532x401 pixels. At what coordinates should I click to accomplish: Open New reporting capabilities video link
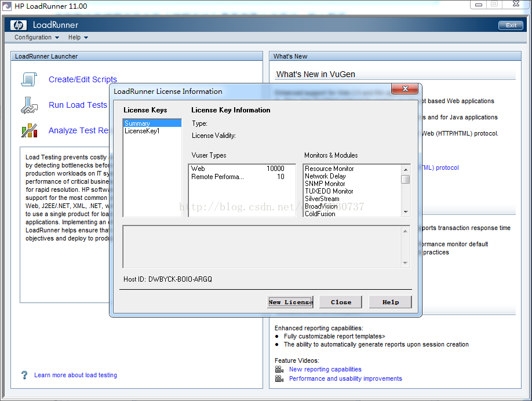coord(325,369)
